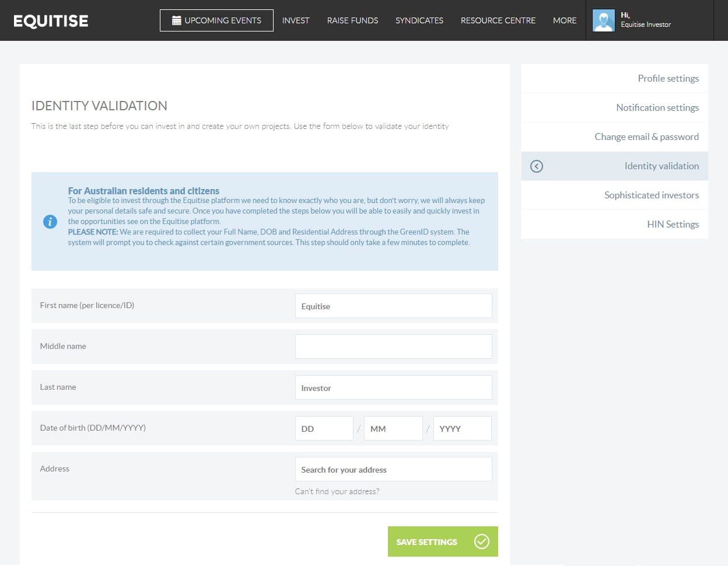Open the Raise Funds menu
The image size is (728, 566).
pyautogui.click(x=352, y=20)
